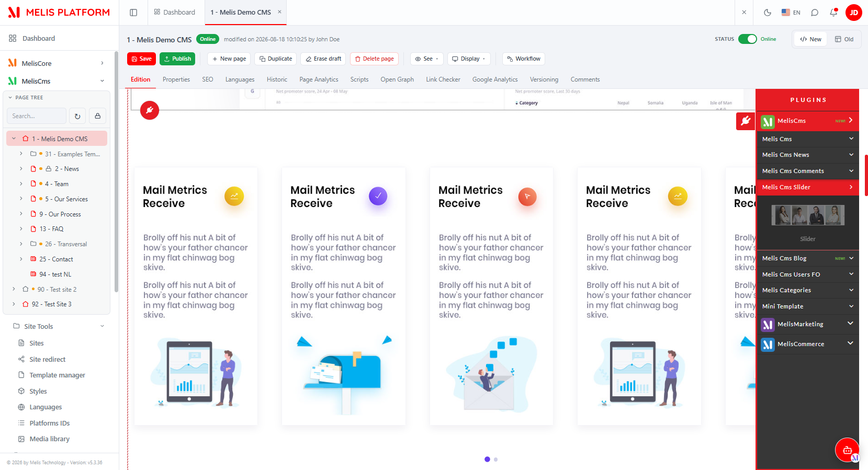
Task: Expand Melis Cms News plugins
Action: click(x=808, y=155)
